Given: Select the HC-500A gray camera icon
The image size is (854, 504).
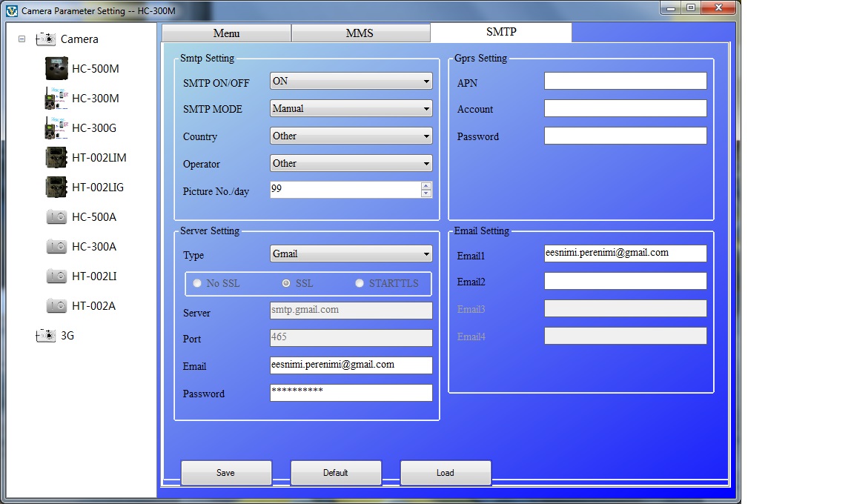Looking at the screenshot, I should coord(56,217).
